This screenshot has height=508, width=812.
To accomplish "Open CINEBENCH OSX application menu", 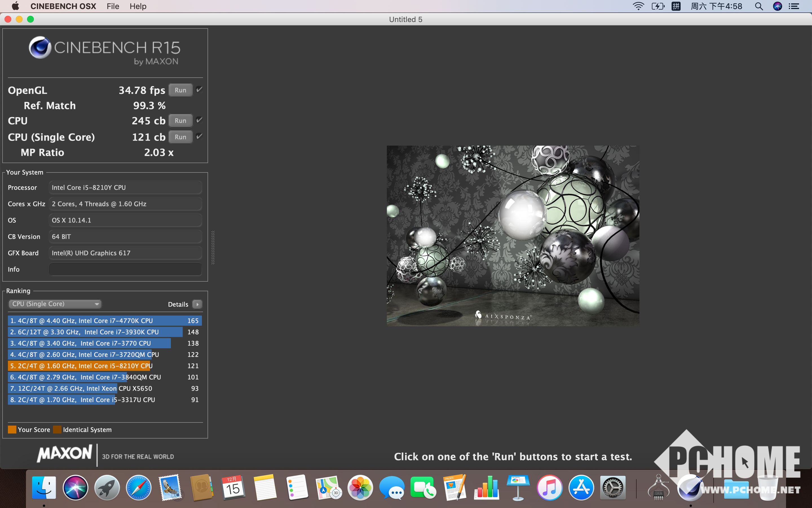I will (63, 6).
